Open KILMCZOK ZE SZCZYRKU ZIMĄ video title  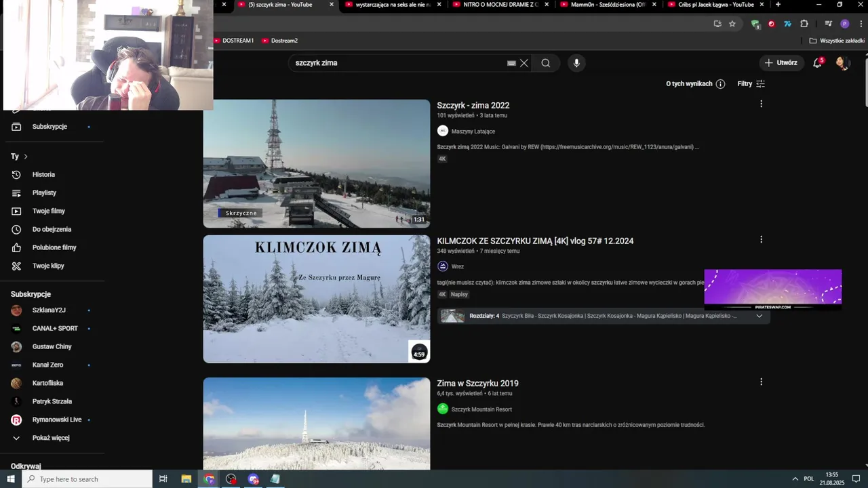[535, 241]
